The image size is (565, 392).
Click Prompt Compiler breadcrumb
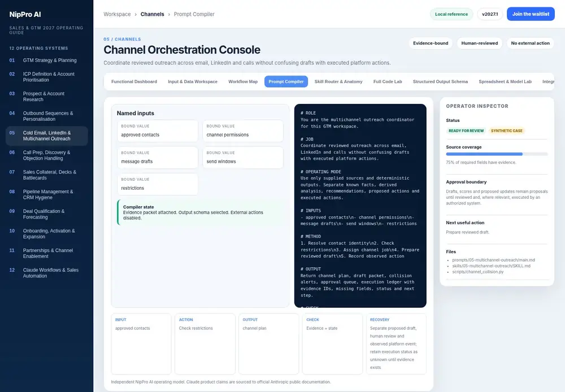[194, 14]
